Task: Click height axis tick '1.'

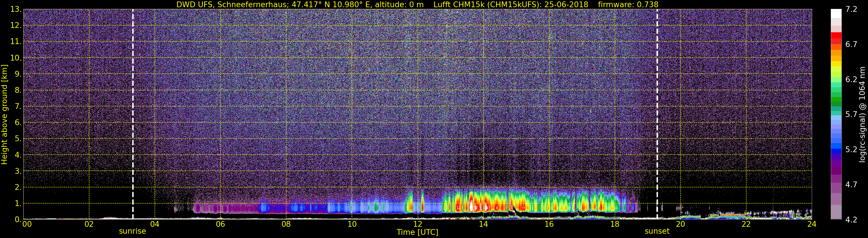Action: click(x=18, y=203)
